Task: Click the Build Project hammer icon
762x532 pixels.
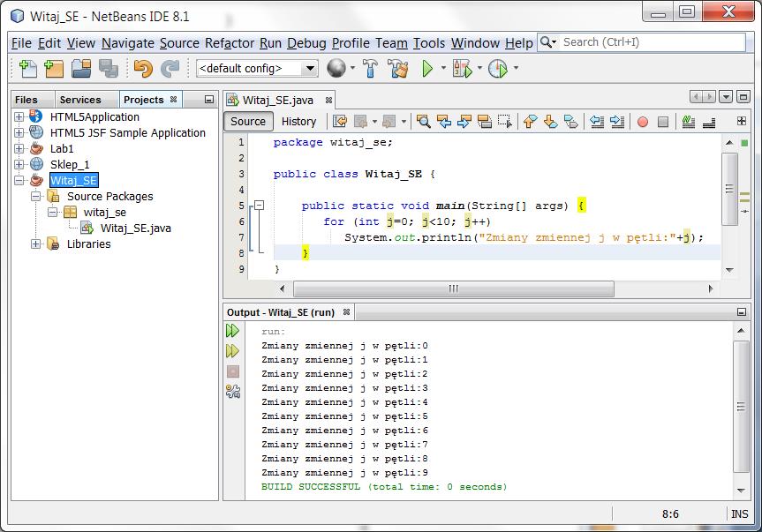Action: [x=370, y=69]
